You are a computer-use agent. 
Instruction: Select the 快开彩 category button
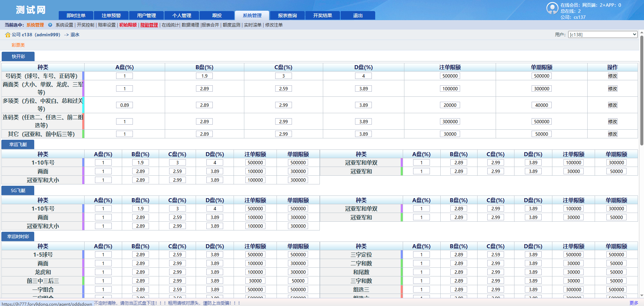coord(18,56)
